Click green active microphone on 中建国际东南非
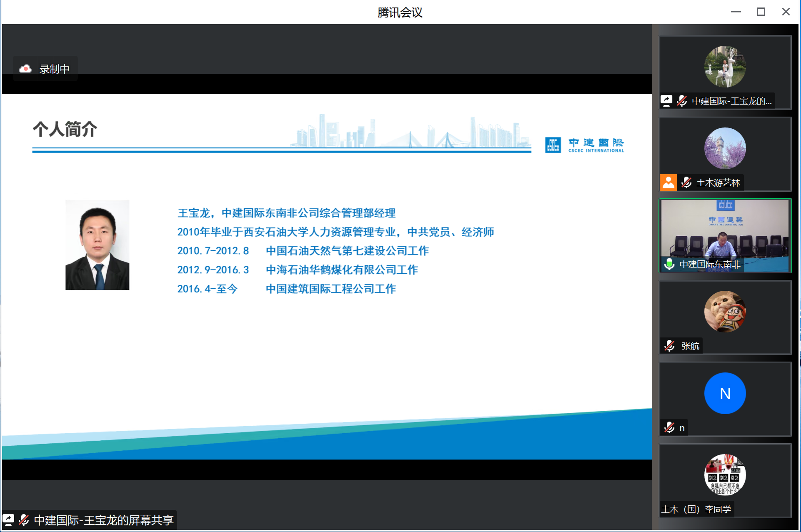The image size is (801, 532). [669, 264]
